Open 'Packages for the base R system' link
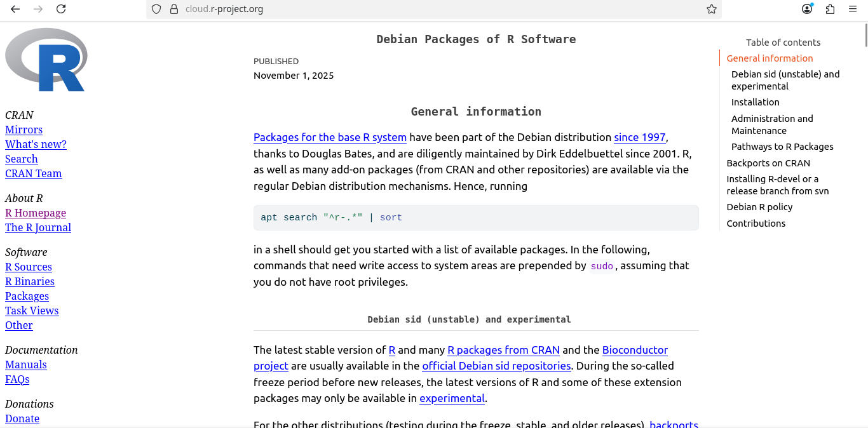 [x=330, y=137]
